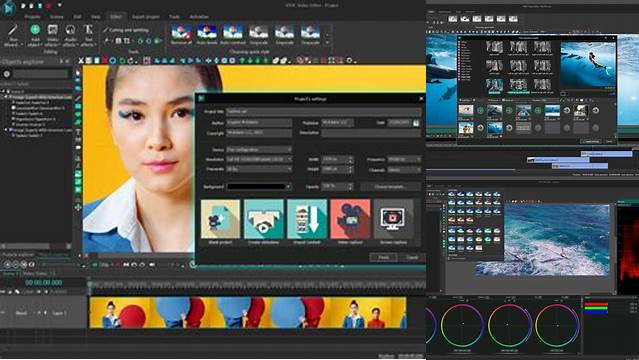The width and height of the screenshot is (639, 360).
Task: Click the red delete icon in editor toolbar
Action: [105, 61]
